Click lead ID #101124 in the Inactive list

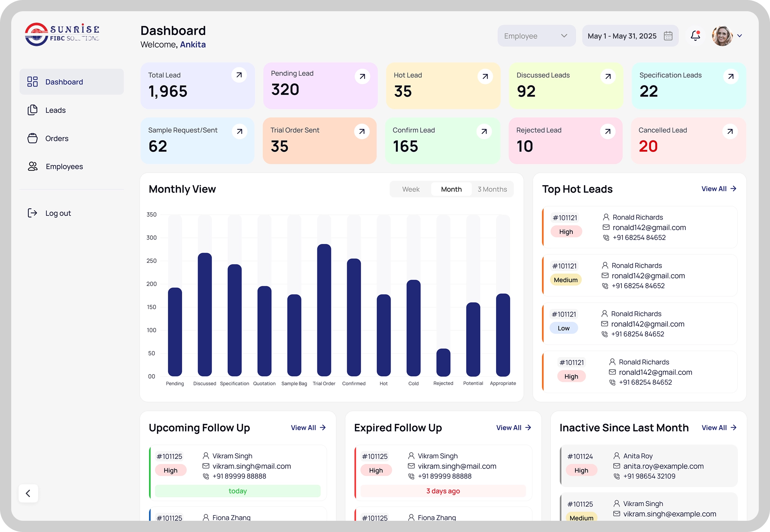coord(580,456)
